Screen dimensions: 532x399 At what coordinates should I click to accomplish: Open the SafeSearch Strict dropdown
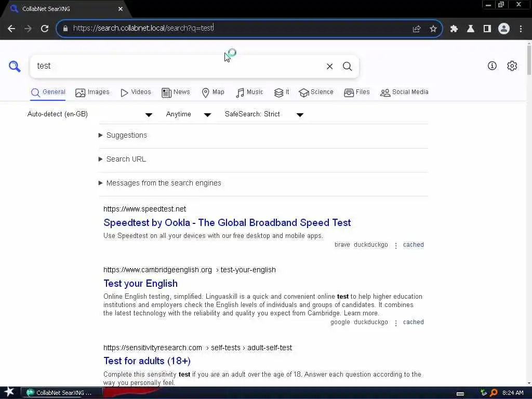click(264, 114)
